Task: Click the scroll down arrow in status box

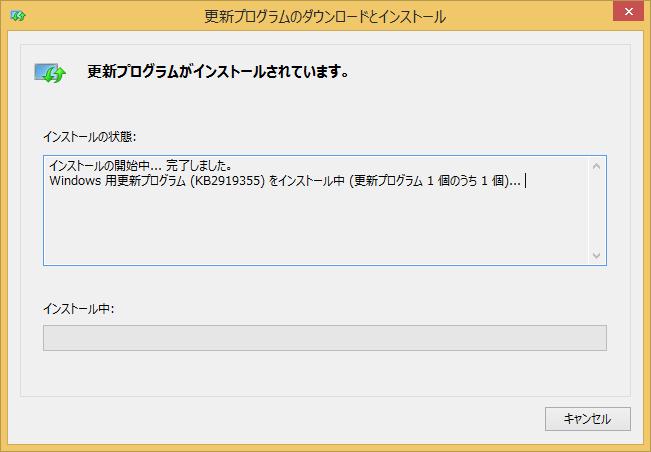Action: 597,255
